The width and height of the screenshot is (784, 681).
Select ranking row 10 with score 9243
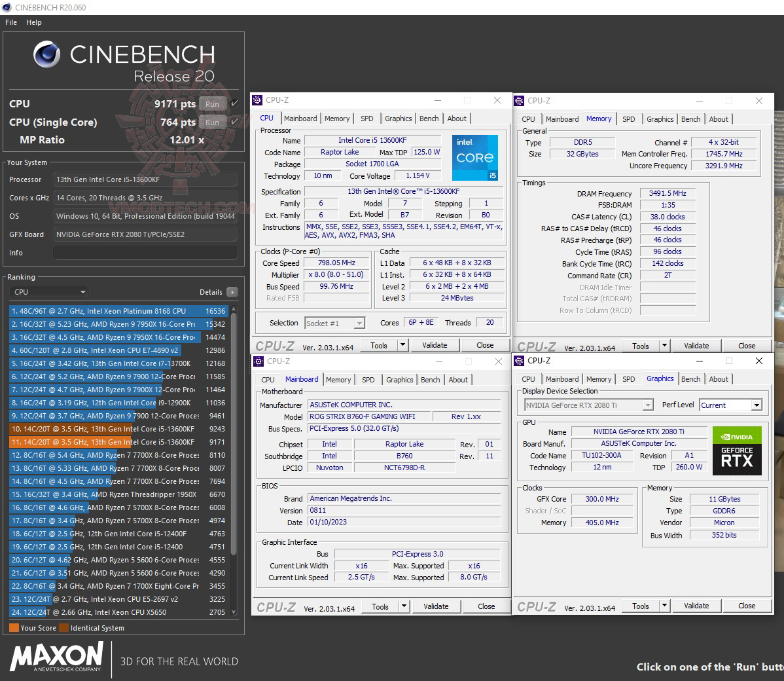(118, 430)
